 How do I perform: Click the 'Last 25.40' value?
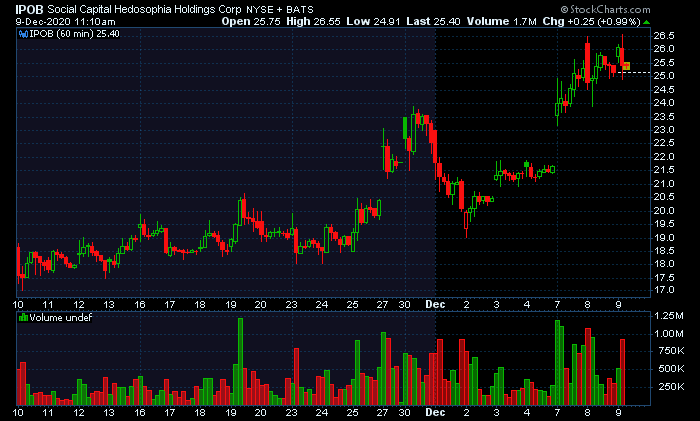[x=433, y=21]
